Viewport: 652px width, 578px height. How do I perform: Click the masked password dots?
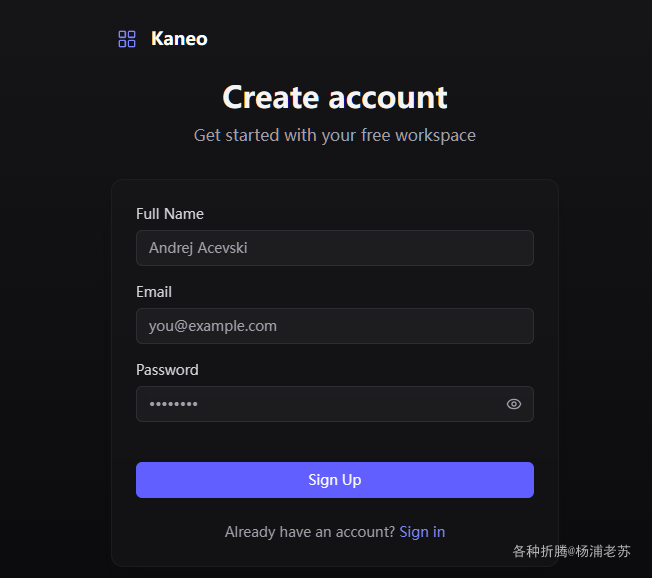[173, 404]
